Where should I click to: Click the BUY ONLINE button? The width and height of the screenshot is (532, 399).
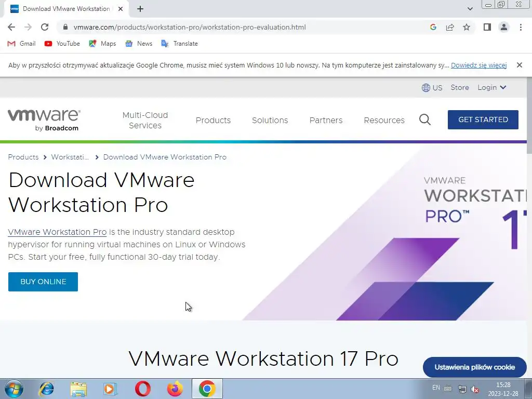pyautogui.click(x=43, y=282)
